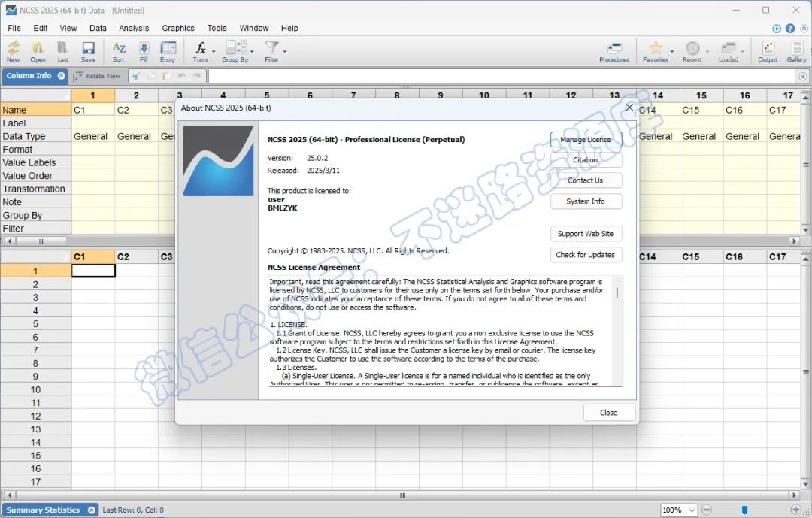Click the New dataset toolbar icon

(x=14, y=51)
